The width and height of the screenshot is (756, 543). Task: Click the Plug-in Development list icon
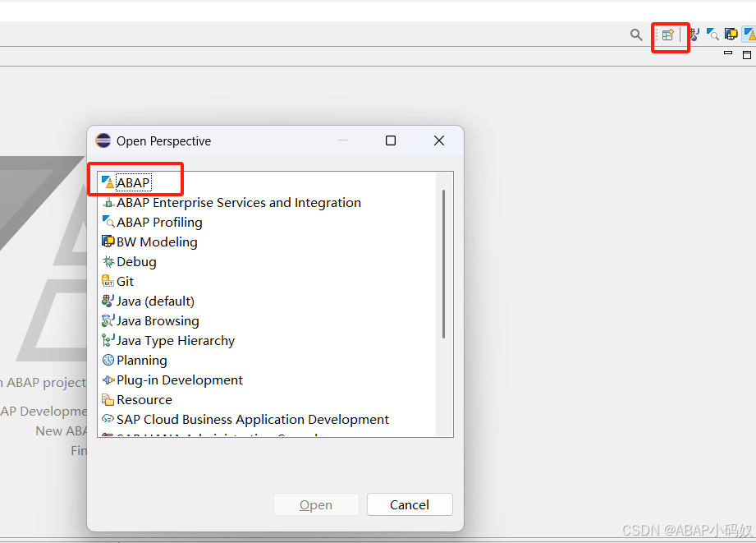pyautogui.click(x=108, y=380)
